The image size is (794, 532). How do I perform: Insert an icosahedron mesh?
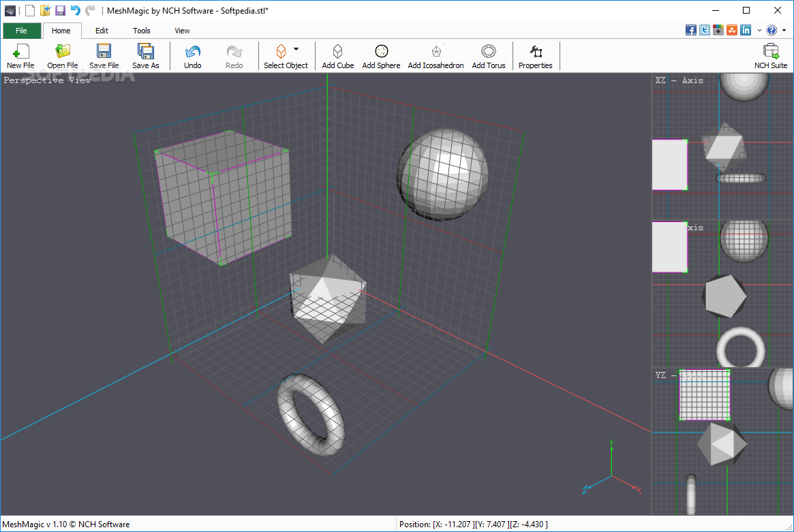(x=436, y=56)
